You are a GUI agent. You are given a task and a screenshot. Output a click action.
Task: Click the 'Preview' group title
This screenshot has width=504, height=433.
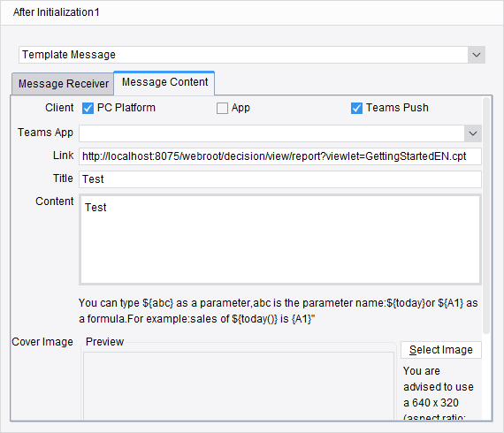(105, 342)
